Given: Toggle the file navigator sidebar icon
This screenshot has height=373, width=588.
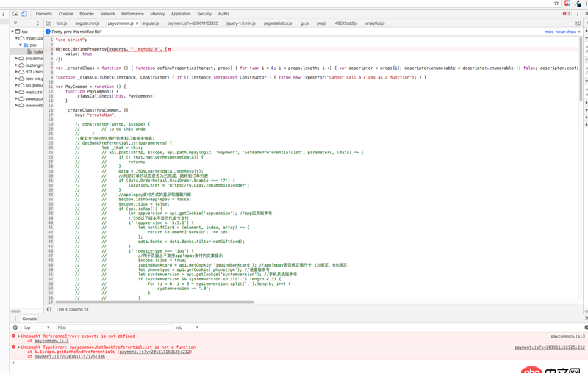Looking at the screenshot, I should point(49,23).
